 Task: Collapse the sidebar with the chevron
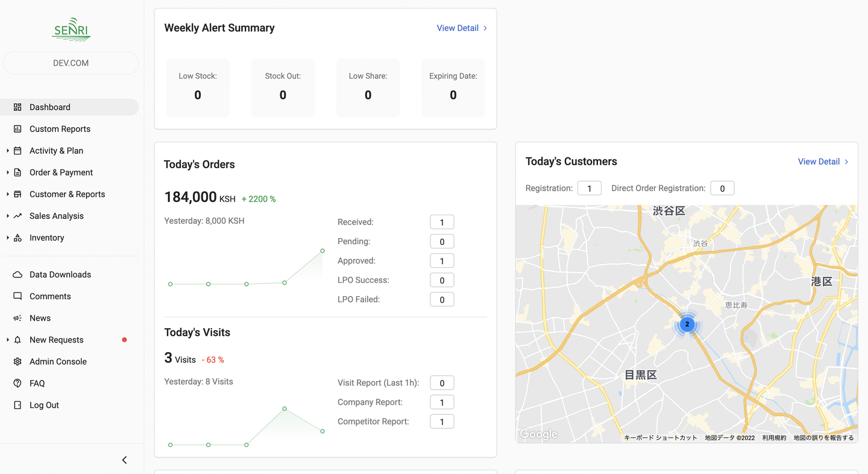click(x=124, y=460)
